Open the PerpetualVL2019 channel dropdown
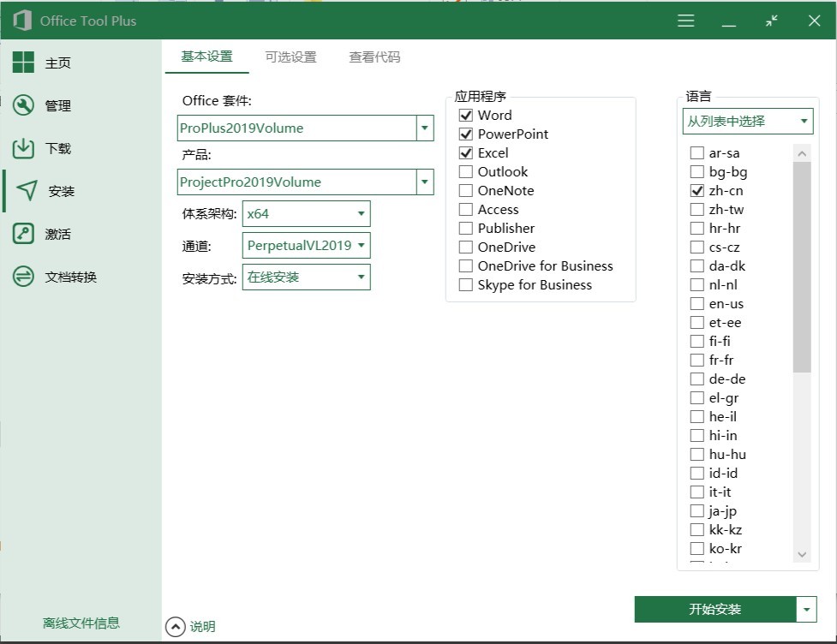Viewport: 837px width, 644px height. (361, 246)
